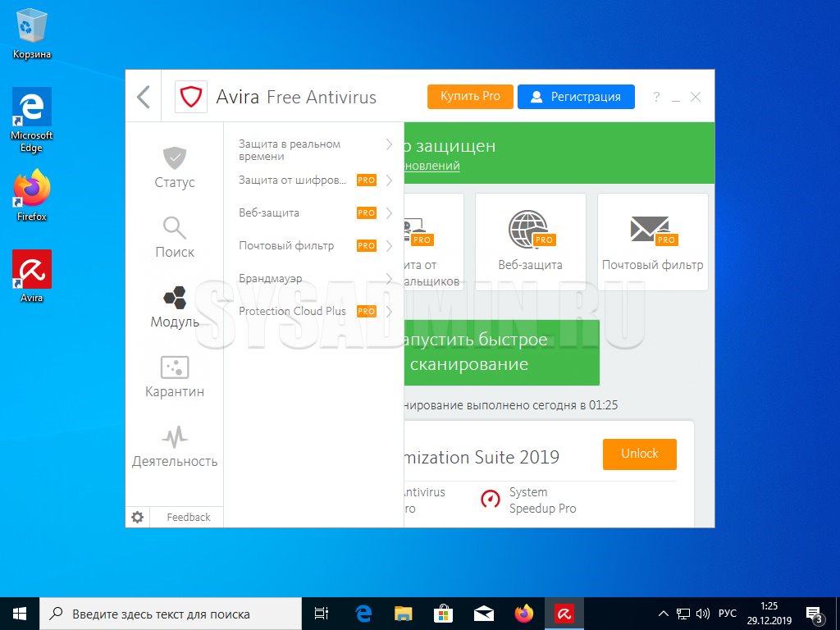Open settings via the gear icon
Screen dimensions: 840x630
point(138,517)
